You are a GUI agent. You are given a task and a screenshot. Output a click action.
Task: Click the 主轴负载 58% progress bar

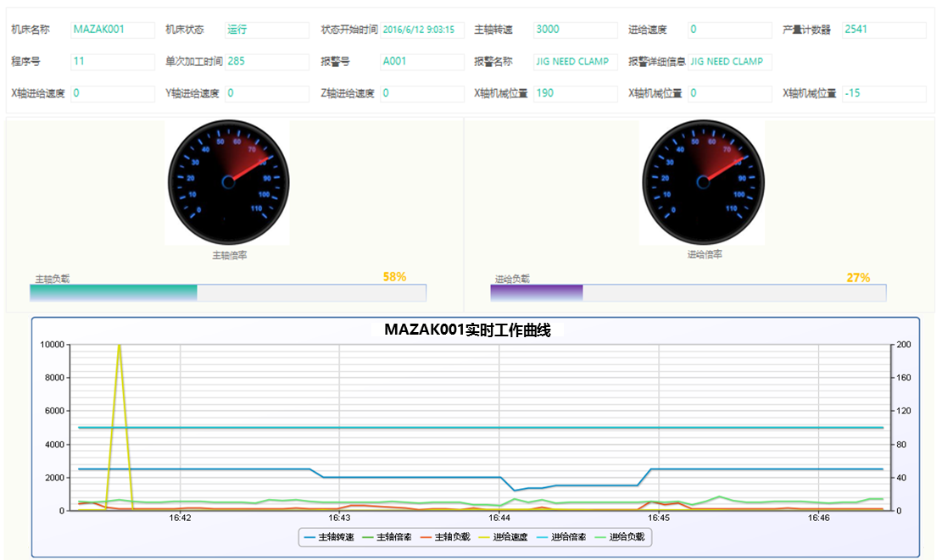(x=227, y=292)
